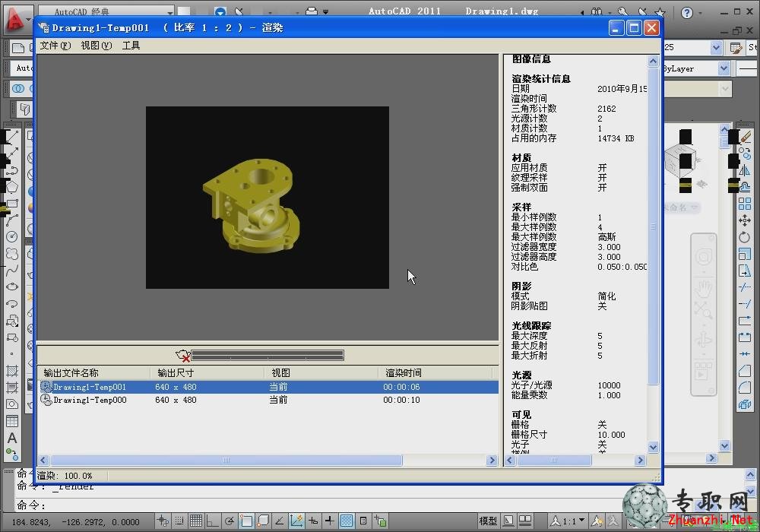Viewport: 760px width, 532px height.
Task: Open the ByLayer dropdown in AutoCAD window
Action: (724, 68)
